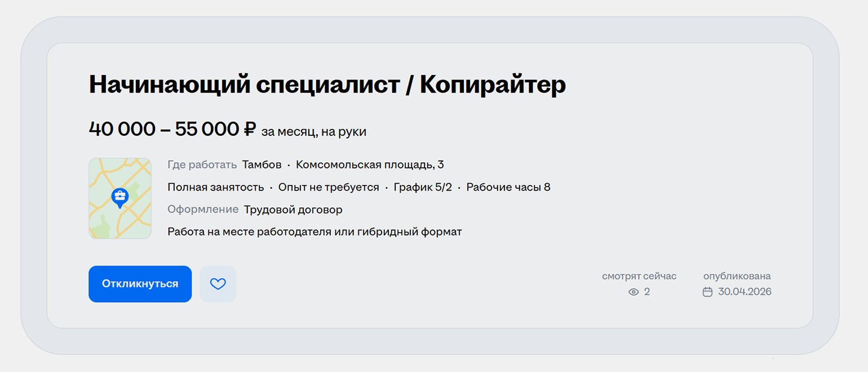The width and height of the screenshot is (868, 372).
Task: Click the смотрят сейчас label
Action: coord(639,276)
